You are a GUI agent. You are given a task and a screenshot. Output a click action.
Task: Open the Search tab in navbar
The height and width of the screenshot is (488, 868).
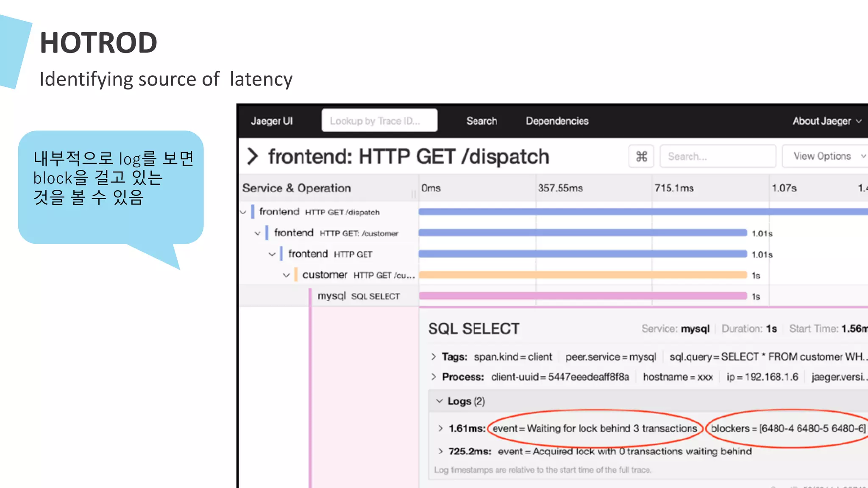click(481, 121)
